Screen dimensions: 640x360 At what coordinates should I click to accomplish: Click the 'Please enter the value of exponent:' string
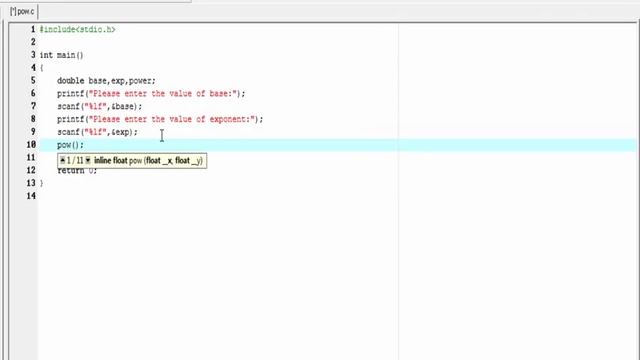tap(172, 119)
